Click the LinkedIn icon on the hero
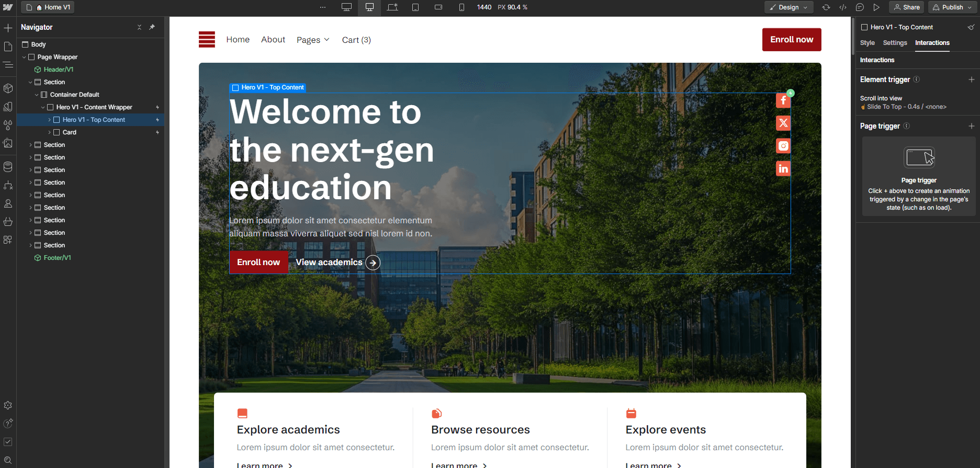Screen dimensions: 980x468 tap(783, 168)
